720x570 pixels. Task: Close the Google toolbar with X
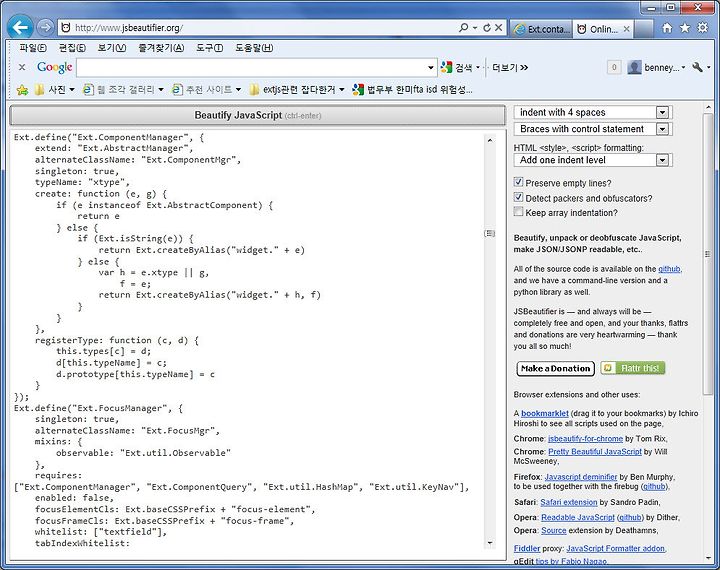click(22, 68)
